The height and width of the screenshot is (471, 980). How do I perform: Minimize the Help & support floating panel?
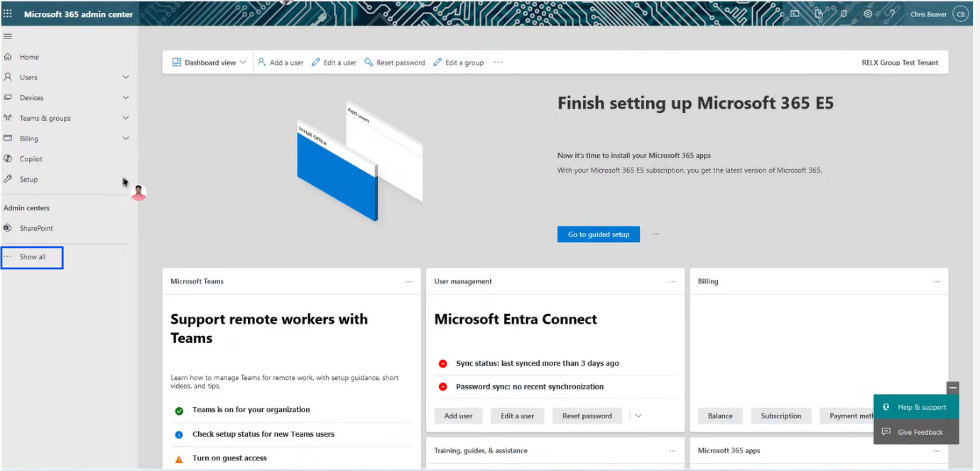(953, 388)
